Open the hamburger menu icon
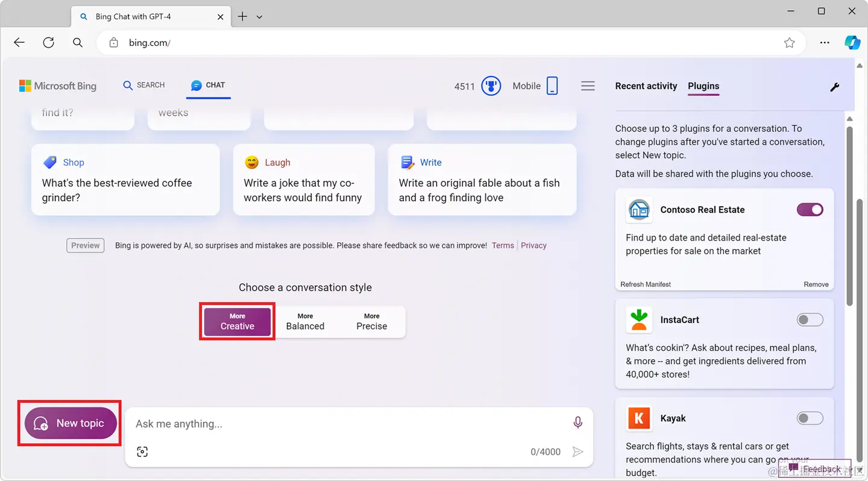The width and height of the screenshot is (868, 481). coord(588,86)
